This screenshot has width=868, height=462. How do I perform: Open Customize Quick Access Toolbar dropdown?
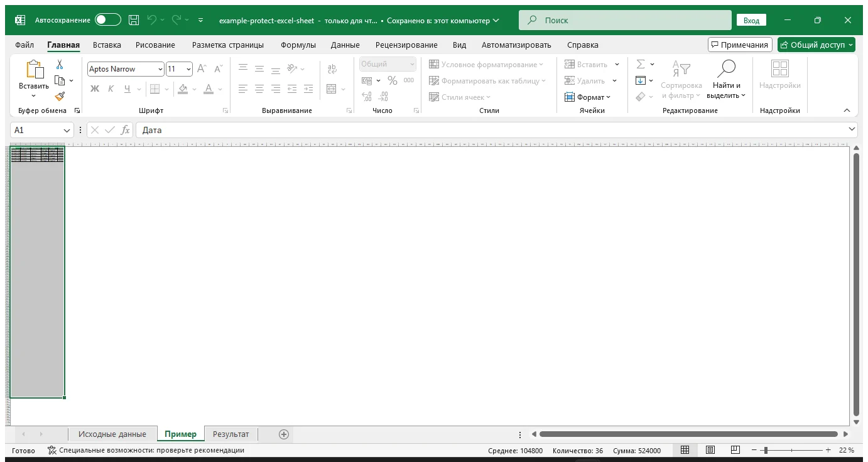[x=201, y=20]
